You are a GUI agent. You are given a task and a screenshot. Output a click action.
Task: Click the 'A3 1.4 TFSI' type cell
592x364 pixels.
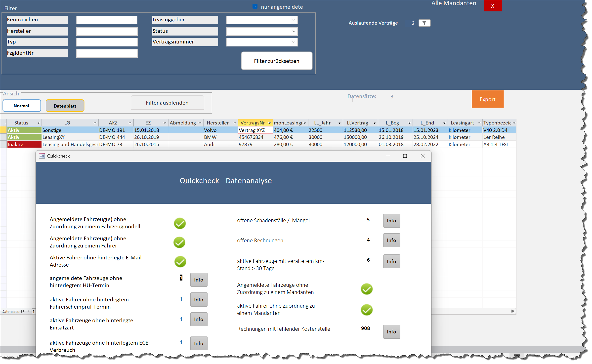point(499,144)
